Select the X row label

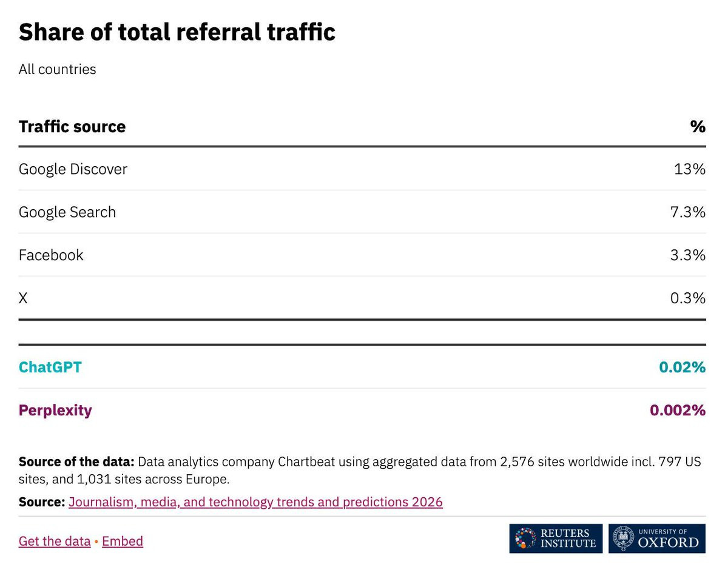tap(23, 298)
